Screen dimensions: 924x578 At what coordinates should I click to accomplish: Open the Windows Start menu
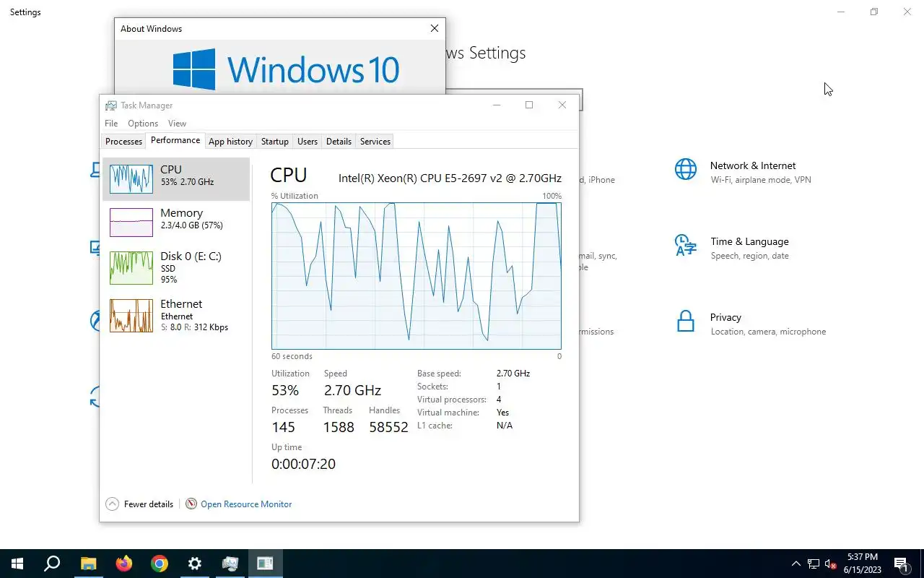(17, 564)
